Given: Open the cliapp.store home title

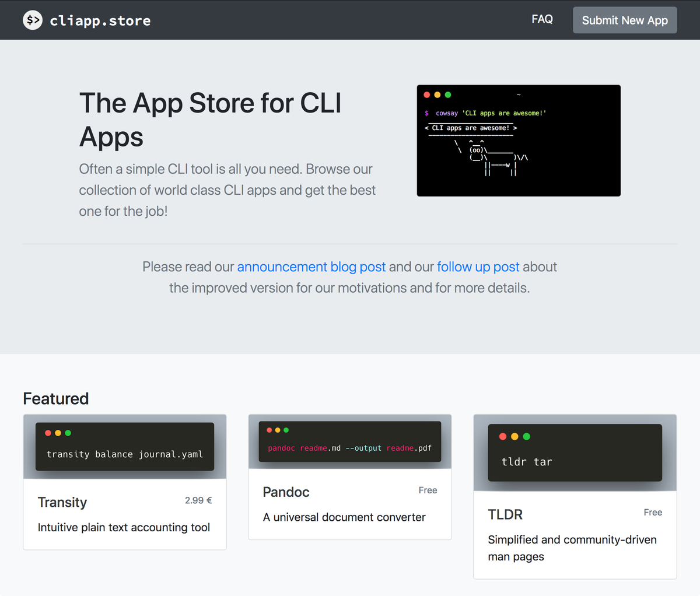Looking at the screenshot, I should point(100,21).
